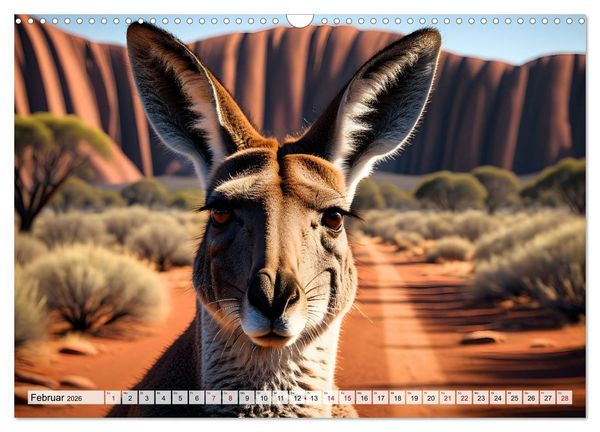
Task: Pick the red day 21 cell
Action: (448, 398)
